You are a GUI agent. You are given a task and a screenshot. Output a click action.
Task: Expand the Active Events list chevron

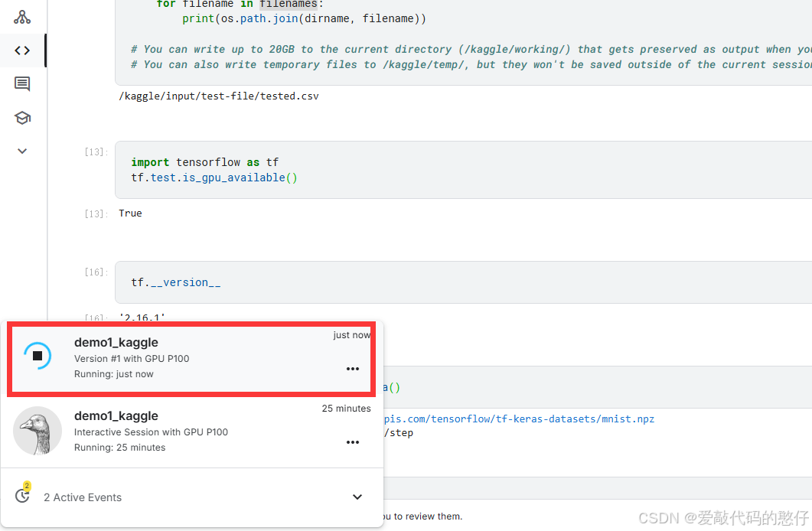click(357, 497)
